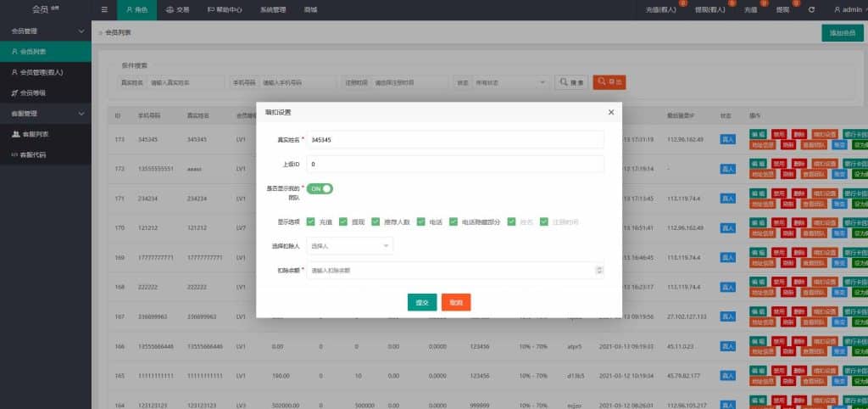Uncheck the 提现 display option
Image resolution: width=868 pixels, height=409 pixels.
point(343,221)
